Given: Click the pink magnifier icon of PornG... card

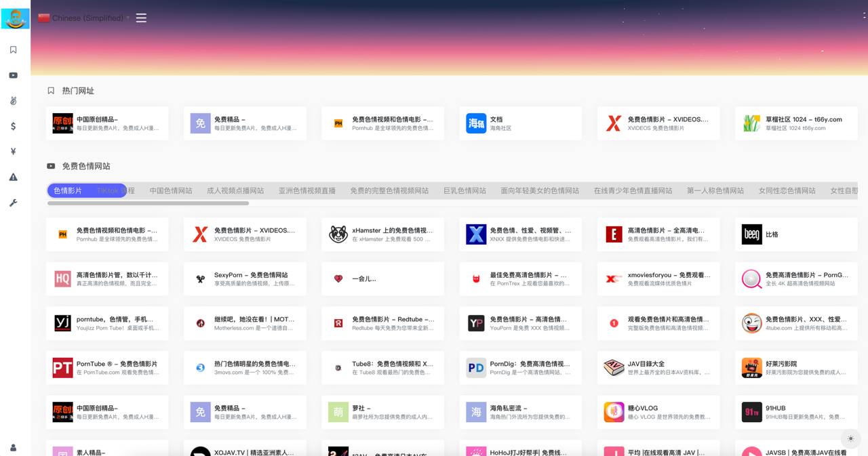Looking at the screenshot, I should 751,279.
